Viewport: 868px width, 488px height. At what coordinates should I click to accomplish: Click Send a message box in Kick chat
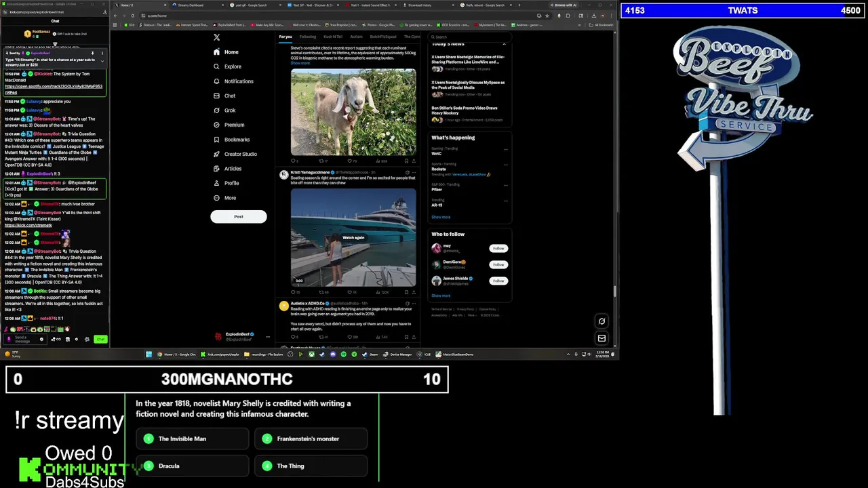tap(24, 339)
